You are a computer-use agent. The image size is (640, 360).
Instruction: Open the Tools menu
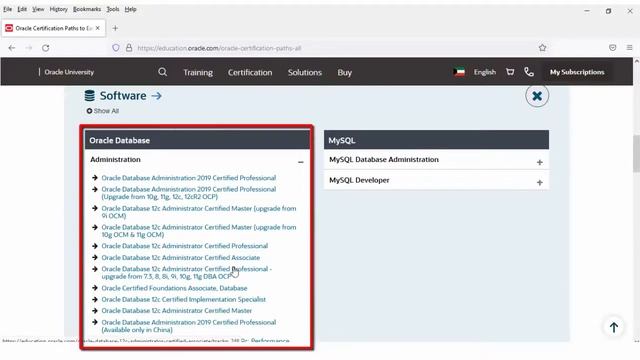(113, 9)
